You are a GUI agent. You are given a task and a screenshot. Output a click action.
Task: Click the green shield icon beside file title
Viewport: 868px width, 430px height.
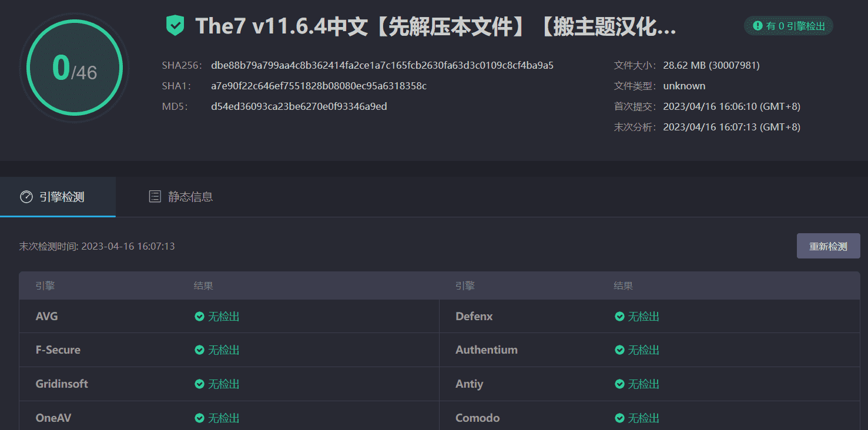pyautogui.click(x=175, y=26)
